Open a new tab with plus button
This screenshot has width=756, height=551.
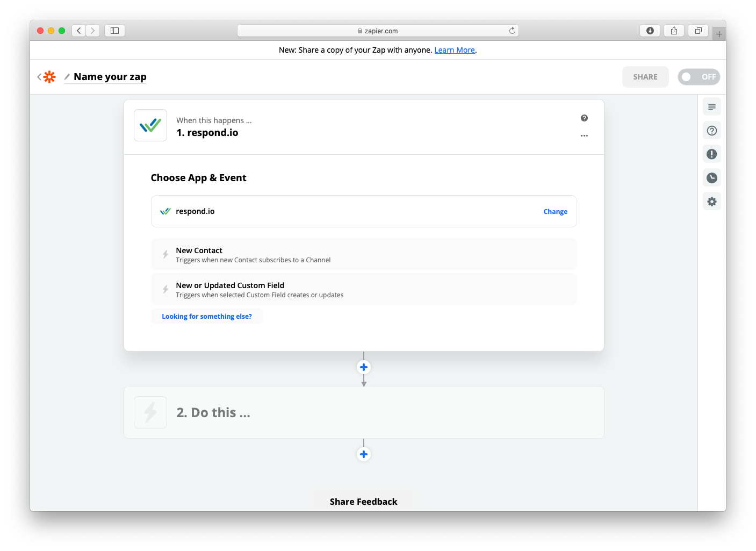pyautogui.click(x=719, y=34)
